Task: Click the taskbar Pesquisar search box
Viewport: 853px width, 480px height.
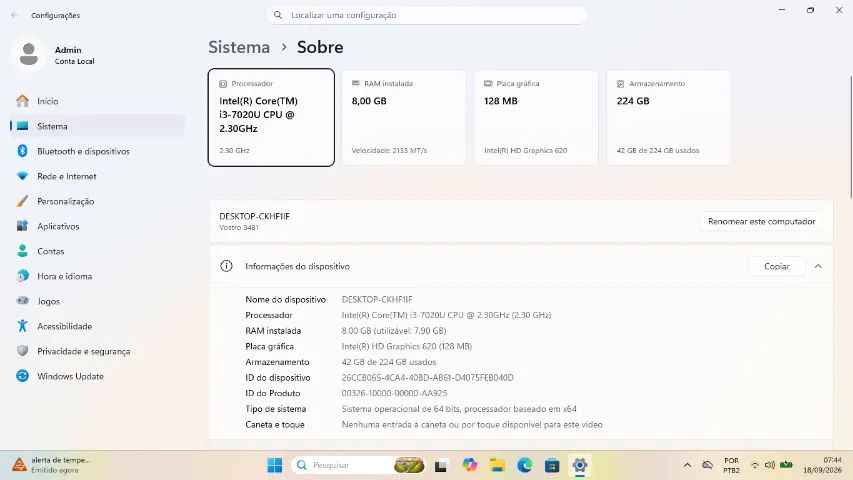Action: (359, 465)
